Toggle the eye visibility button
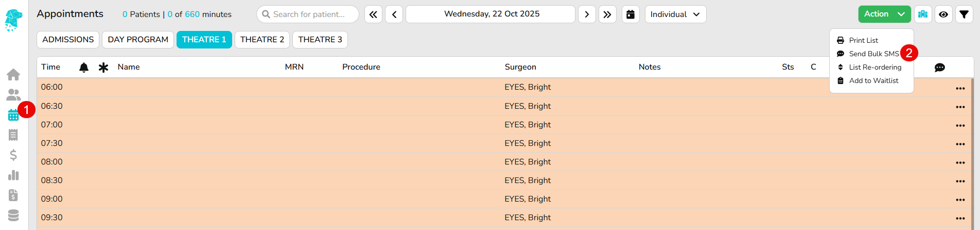The height and width of the screenshot is (230, 980). 943,14
